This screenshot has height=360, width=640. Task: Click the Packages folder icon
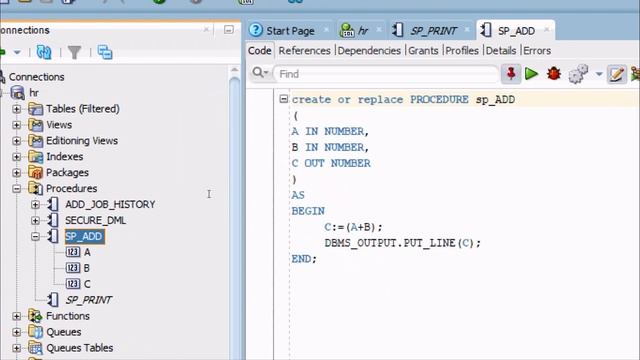36,173
